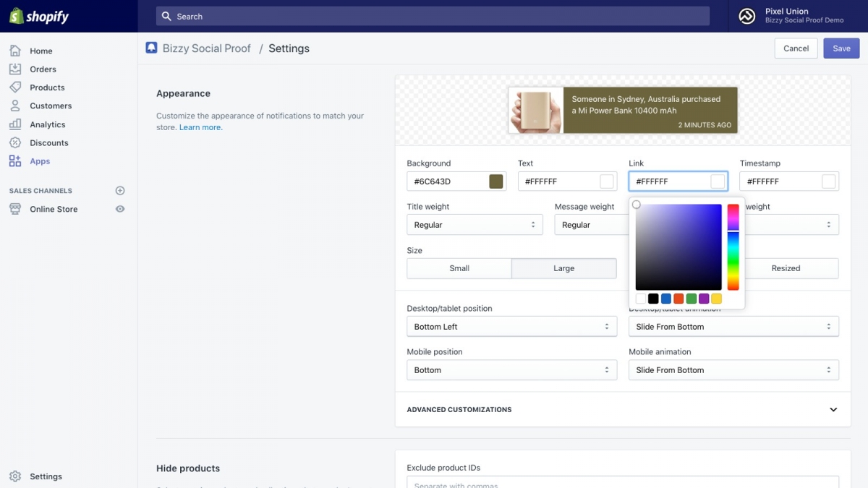The height and width of the screenshot is (488, 868).
Task: Open Settings gear in bottom sidebar
Action: coord(15,476)
